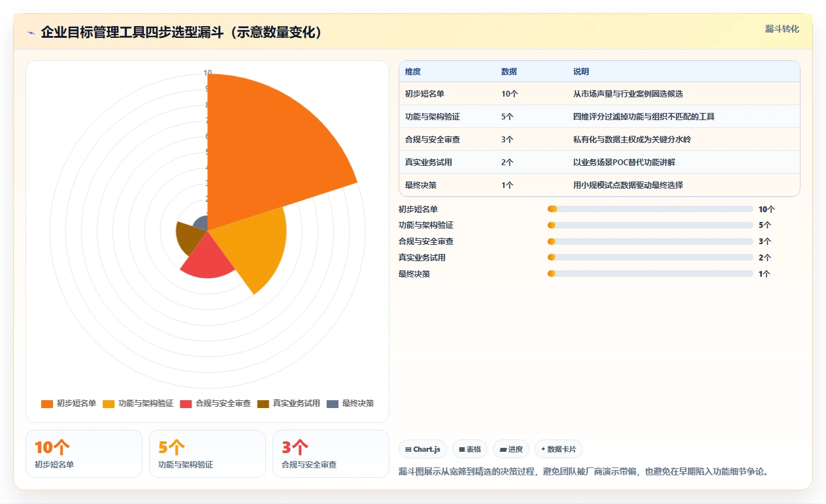Click 私有化与数据主权成为关键分水岭 description
This screenshot has height=504, width=826.
click(x=632, y=140)
